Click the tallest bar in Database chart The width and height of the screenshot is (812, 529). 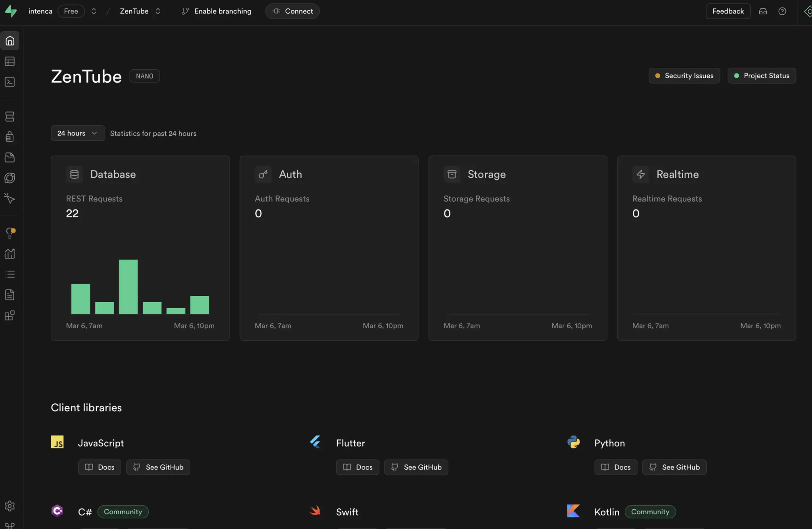(x=128, y=287)
